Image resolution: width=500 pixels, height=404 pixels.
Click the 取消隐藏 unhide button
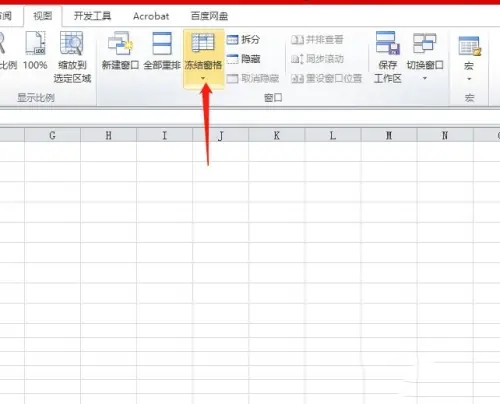click(253, 79)
